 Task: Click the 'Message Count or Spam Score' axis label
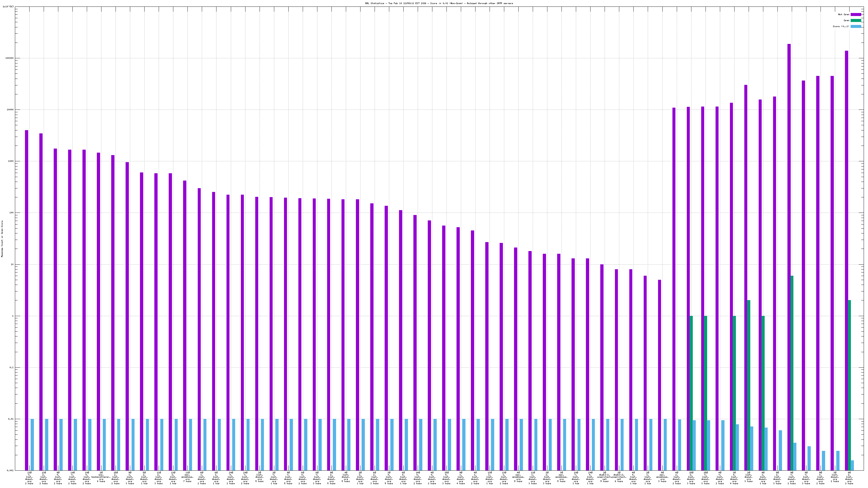click(x=2, y=239)
